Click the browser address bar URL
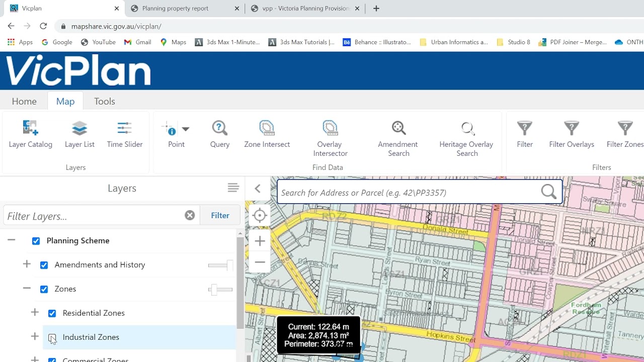This screenshot has width=644, height=362. tap(116, 26)
